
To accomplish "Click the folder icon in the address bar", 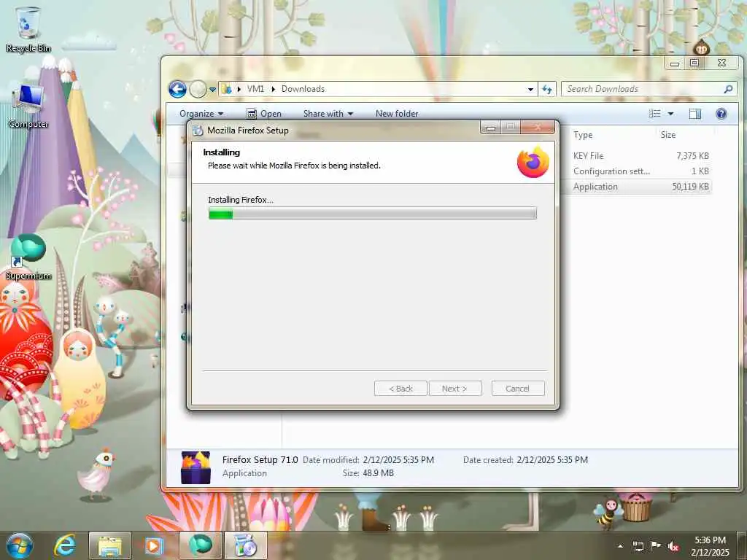I will coord(227,89).
